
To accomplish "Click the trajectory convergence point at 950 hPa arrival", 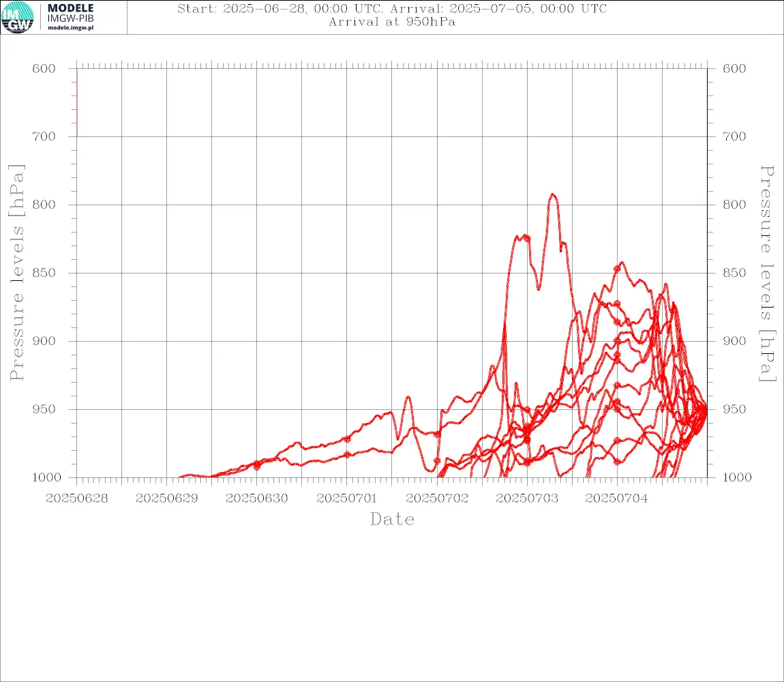I will [x=706, y=409].
